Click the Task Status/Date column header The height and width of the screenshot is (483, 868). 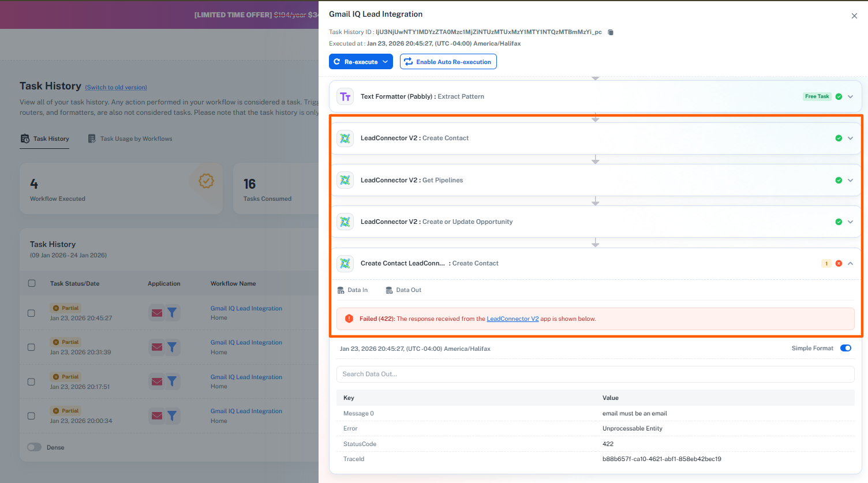tap(74, 283)
